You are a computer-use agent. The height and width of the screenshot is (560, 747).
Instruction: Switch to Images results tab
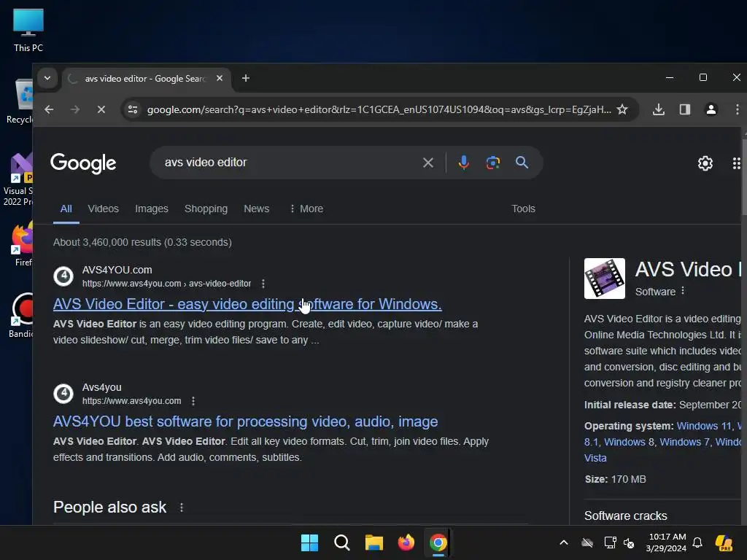(152, 209)
